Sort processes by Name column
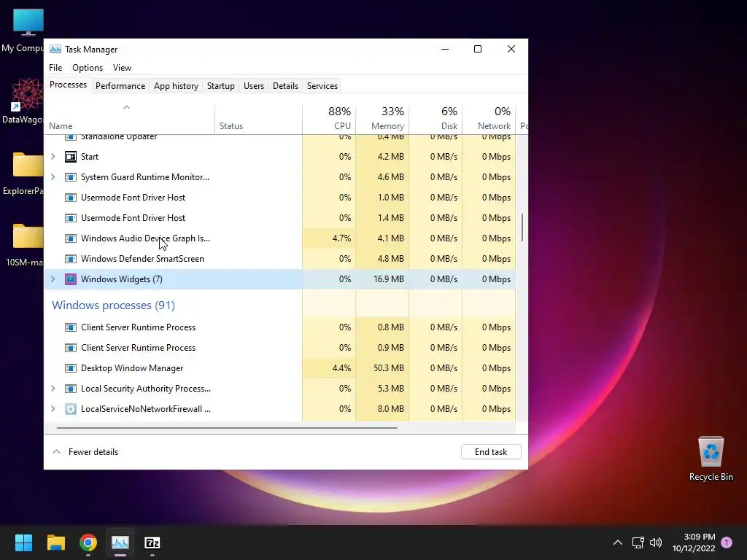 coord(130,119)
